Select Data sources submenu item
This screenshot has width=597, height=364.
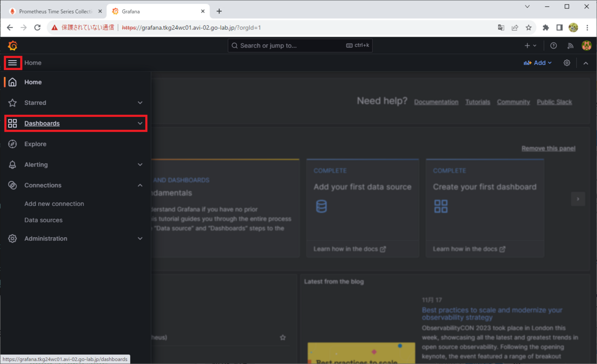click(x=43, y=220)
